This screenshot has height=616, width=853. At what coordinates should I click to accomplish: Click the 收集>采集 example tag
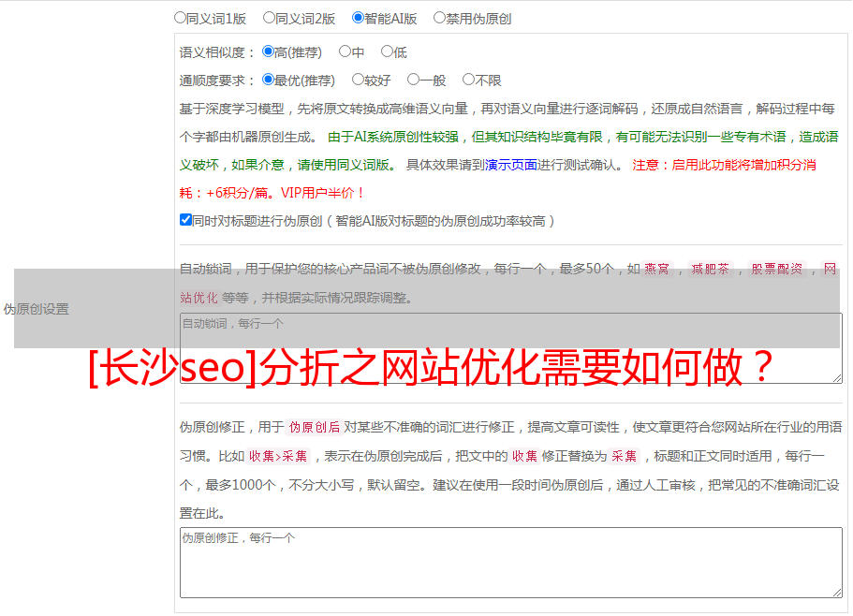[278, 457]
